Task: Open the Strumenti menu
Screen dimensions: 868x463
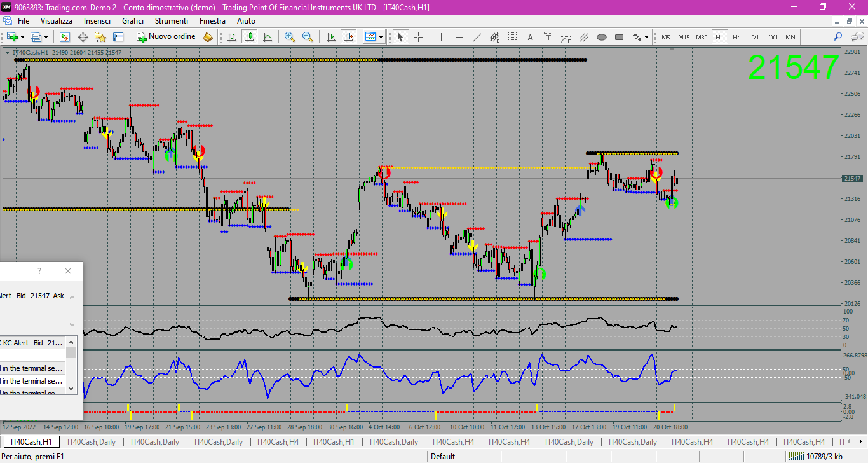Action: point(172,21)
